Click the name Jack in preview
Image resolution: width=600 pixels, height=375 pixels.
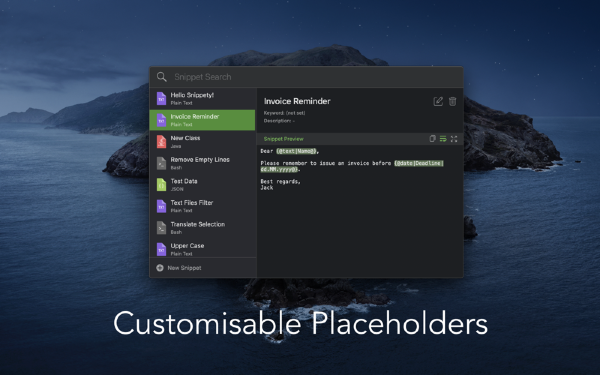(x=267, y=188)
